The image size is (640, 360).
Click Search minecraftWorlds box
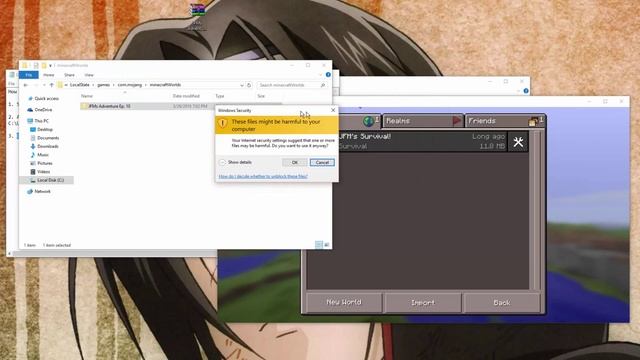point(291,85)
